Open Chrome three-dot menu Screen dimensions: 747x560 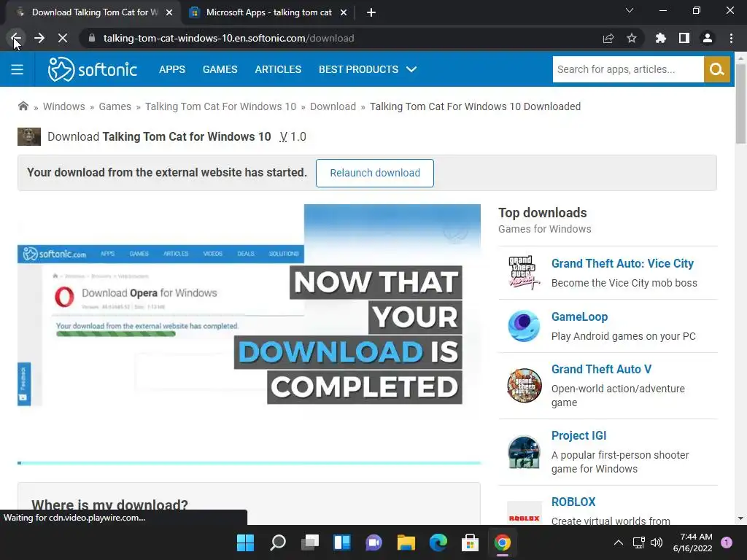[x=731, y=38]
